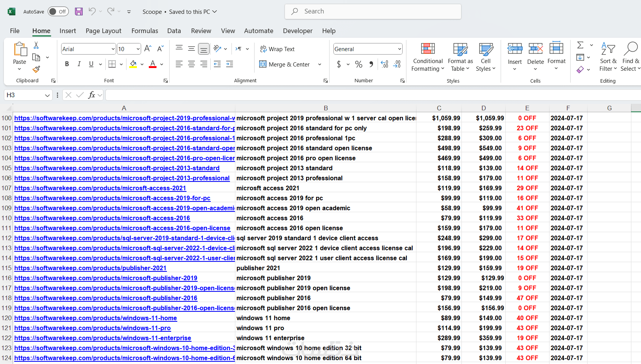This screenshot has height=364, width=641.
Task: Open the font size dropdown
Action: pyautogui.click(x=138, y=49)
